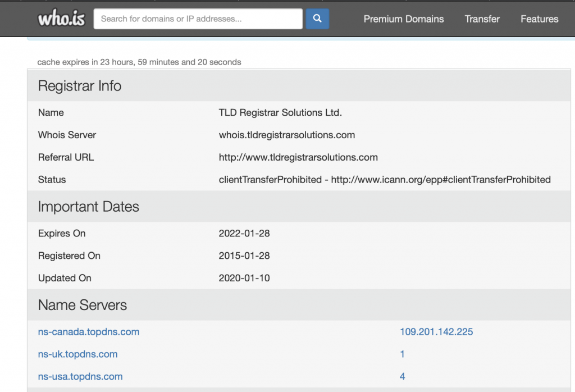Select the referral URL http://www.tldregistrarsolutions.com
The width and height of the screenshot is (575, 392).
[x=298, y=157]
